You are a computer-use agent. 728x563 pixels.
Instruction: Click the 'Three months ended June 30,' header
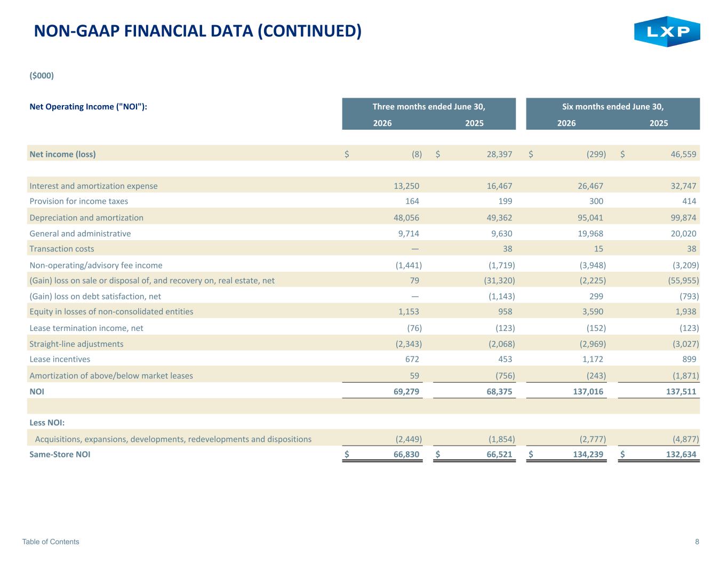429,106
